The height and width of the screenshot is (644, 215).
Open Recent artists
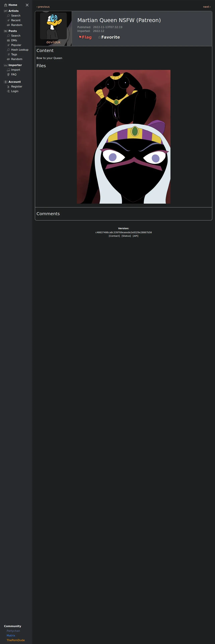pyautogui.click(x=16, y=21)
